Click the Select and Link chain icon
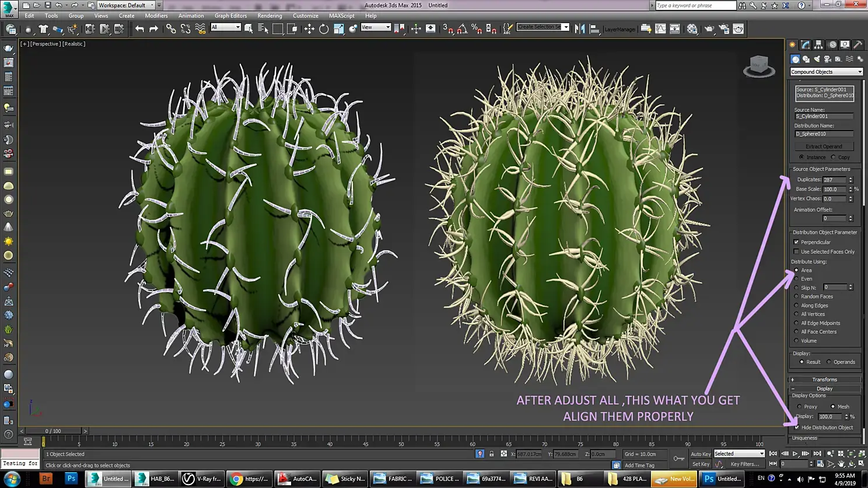The height and width of the screenshot is (488, 868). pos(171,29)
